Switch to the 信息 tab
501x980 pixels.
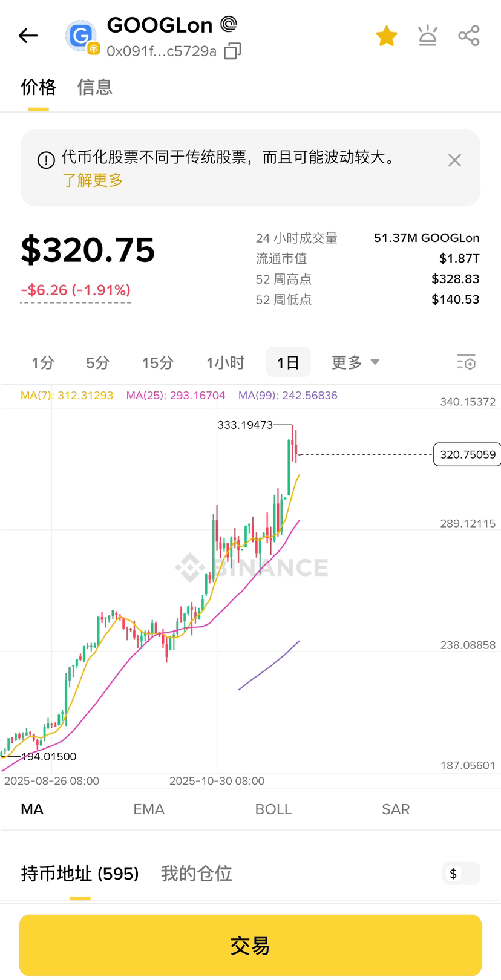point(95,87)
